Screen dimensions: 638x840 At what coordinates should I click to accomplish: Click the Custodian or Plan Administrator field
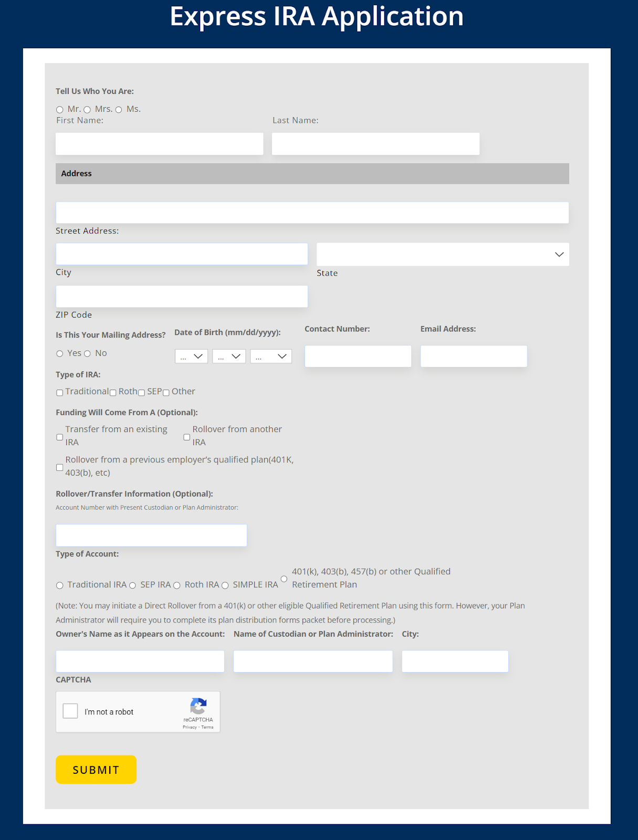point(313,661)
